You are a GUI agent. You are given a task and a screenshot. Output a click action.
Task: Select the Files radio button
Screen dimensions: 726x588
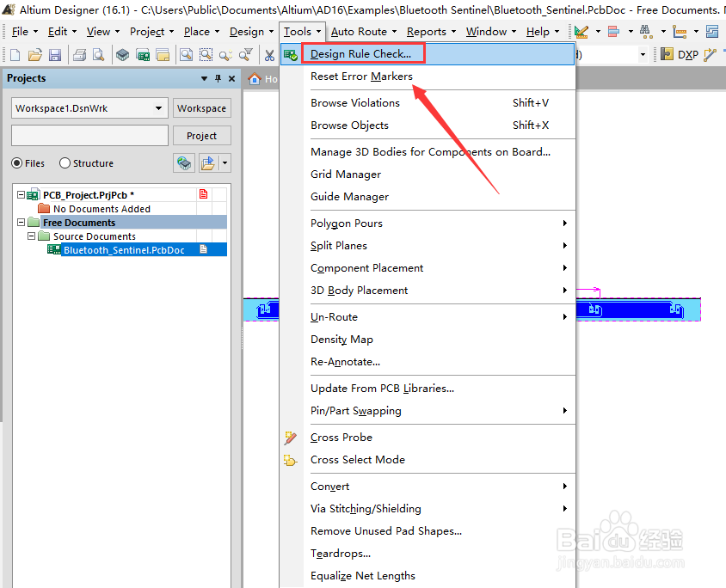[17, 162]
